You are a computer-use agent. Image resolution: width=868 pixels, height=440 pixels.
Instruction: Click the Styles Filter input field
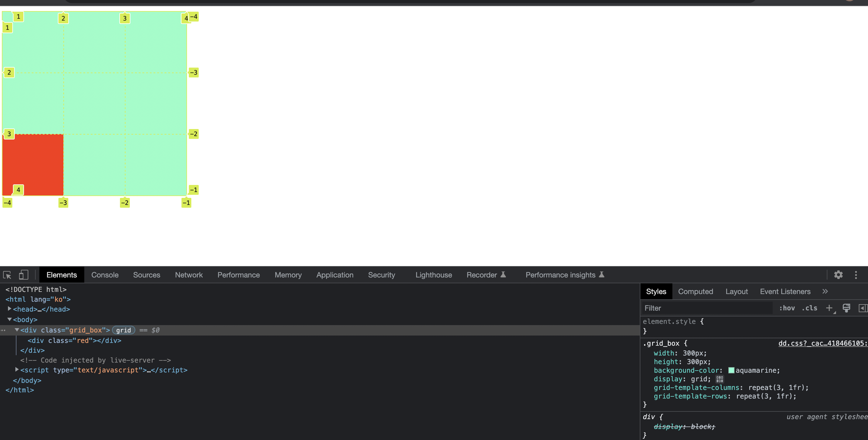click(x=706, y=308)
